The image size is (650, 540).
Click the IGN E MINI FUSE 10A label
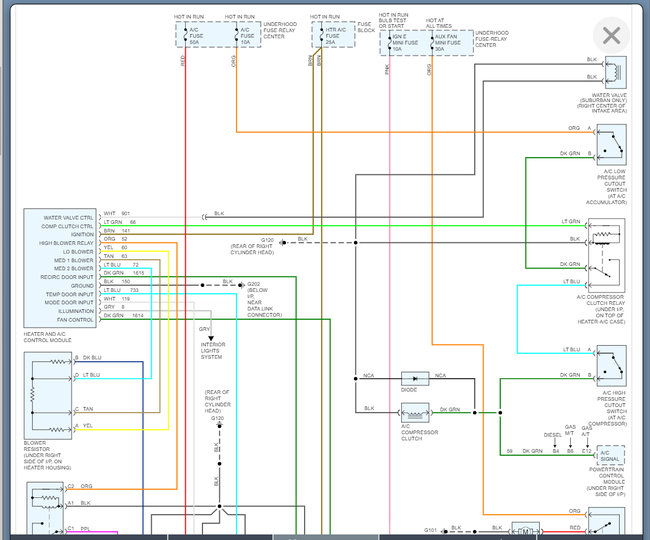pyautogui.click(x=405, y=43)
